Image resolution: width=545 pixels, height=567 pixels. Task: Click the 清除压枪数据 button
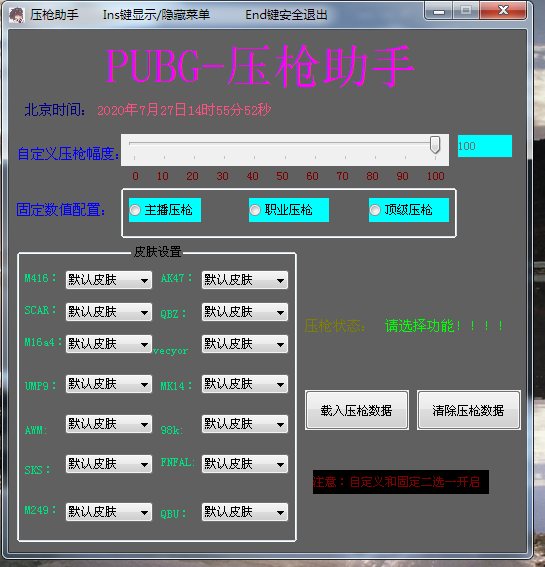click(x=469, y=410)
